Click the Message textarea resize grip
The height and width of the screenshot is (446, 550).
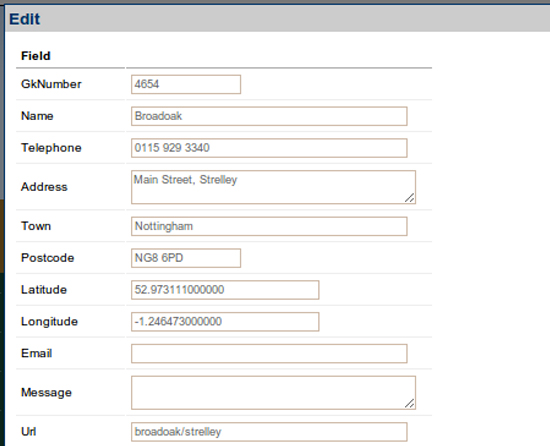click(x=410, y=404)
